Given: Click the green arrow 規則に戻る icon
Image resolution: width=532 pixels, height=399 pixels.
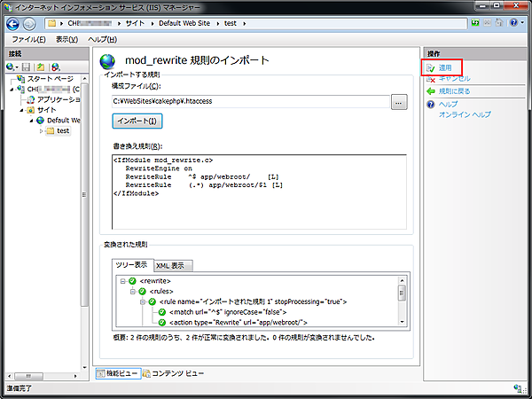Looking at the screenshot, I should pos(431,91).
